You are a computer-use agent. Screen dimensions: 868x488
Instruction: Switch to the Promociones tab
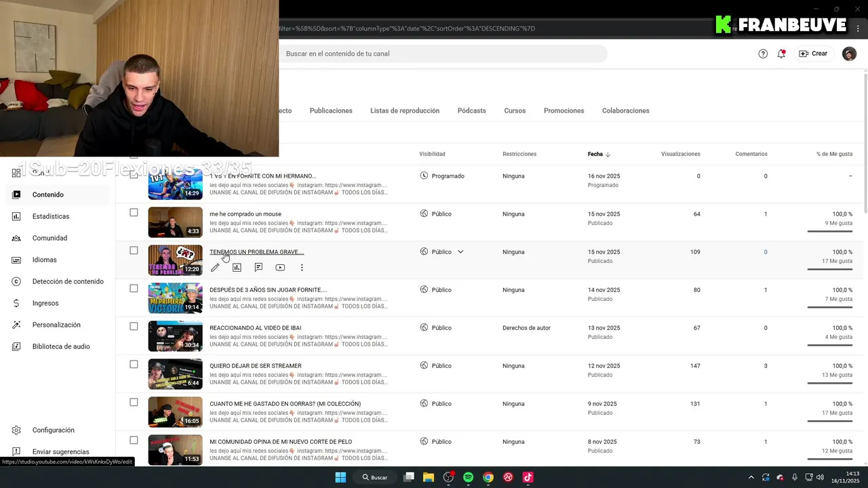coord(564,110)
